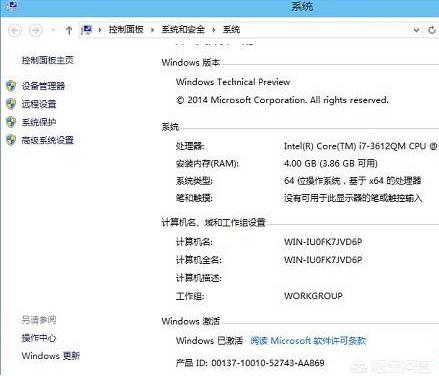
Task: Open 系统和安全 breadcrumb
Action: 183,30
